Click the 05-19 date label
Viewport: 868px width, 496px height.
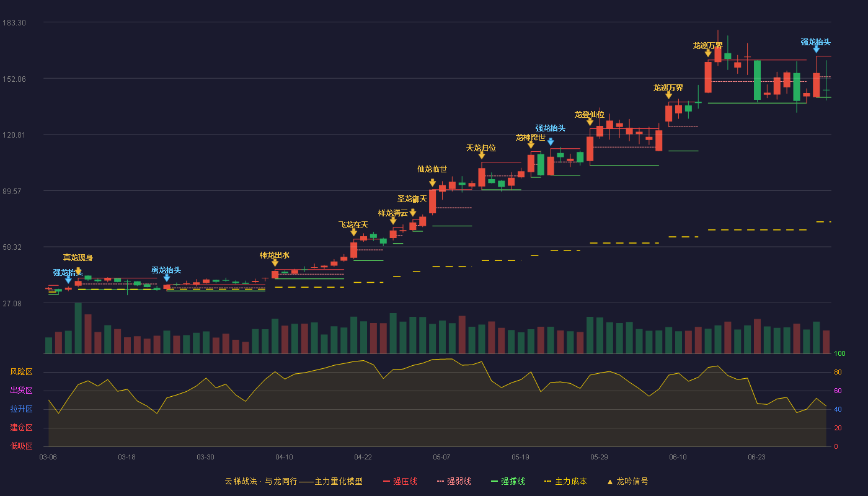[x=520, y=457]
